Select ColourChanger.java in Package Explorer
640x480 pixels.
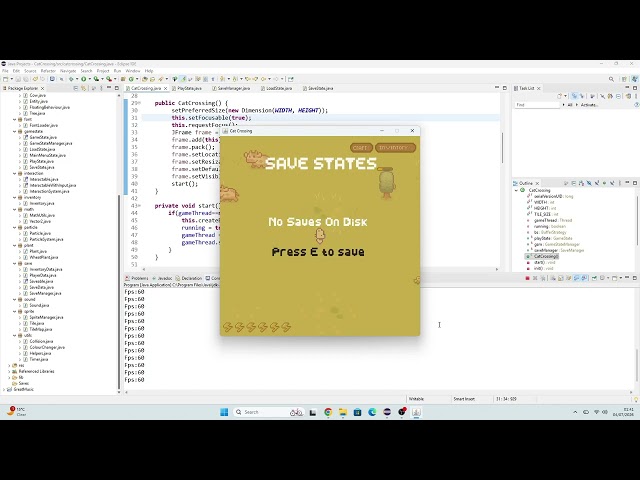(47, 347)
